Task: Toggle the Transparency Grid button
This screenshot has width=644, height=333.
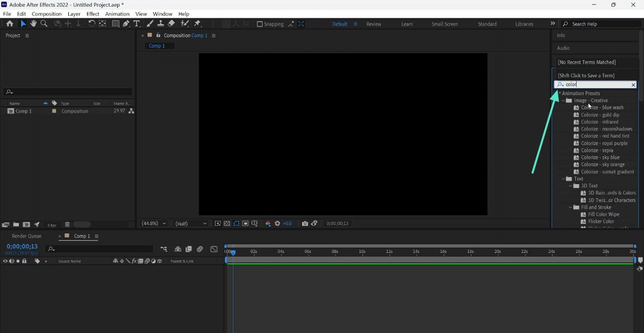Action: (227, 224)
